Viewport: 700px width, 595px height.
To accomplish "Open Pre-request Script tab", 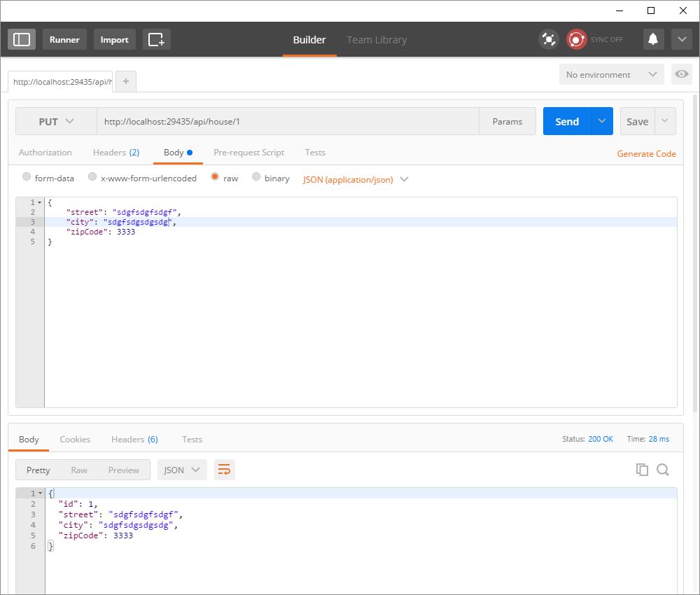I will [x=248, y=152].
